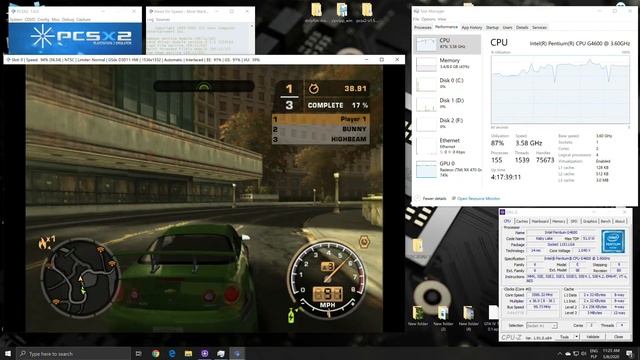Select Disk 0 (C:) in Task Manager's sidebar
Screen dimensions: 640x360
point(448,83)
